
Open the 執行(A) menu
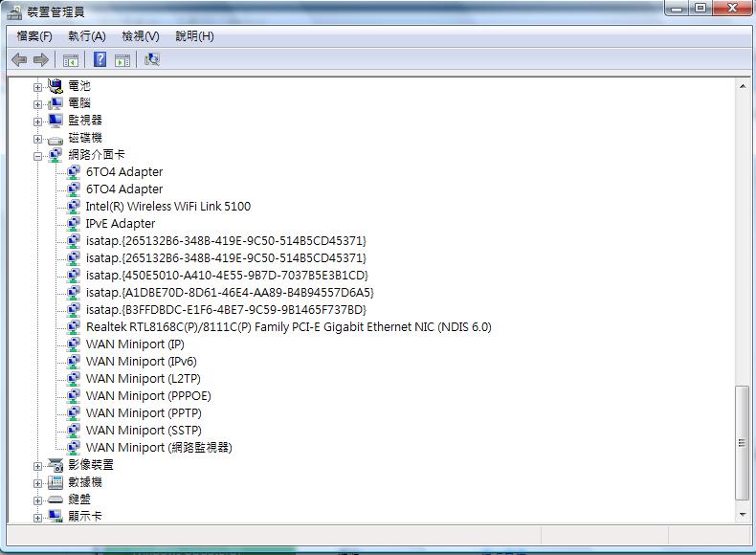[87, 36]
